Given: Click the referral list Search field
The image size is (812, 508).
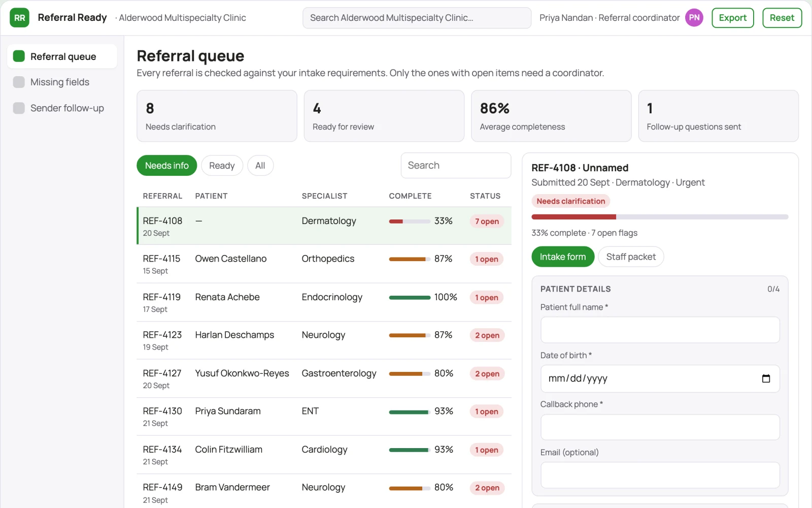Looking at the screenshot, I should pyautogui.click(x=456, y=166).
